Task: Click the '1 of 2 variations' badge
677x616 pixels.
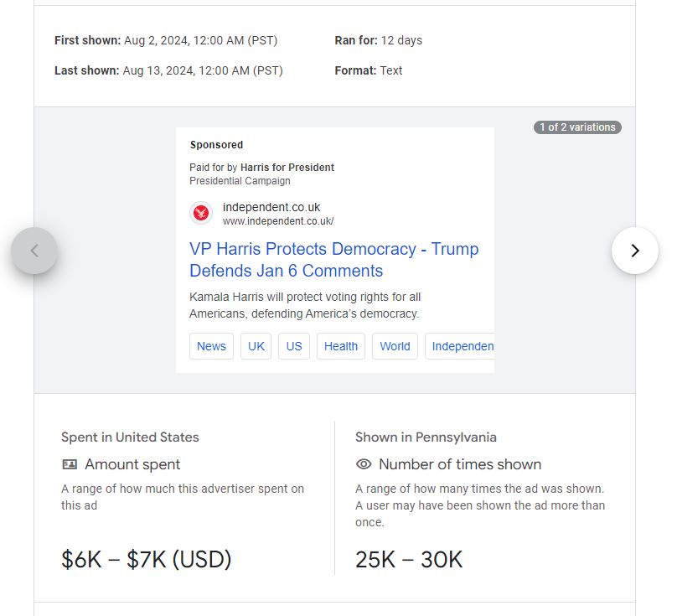Action: point(577,127)
